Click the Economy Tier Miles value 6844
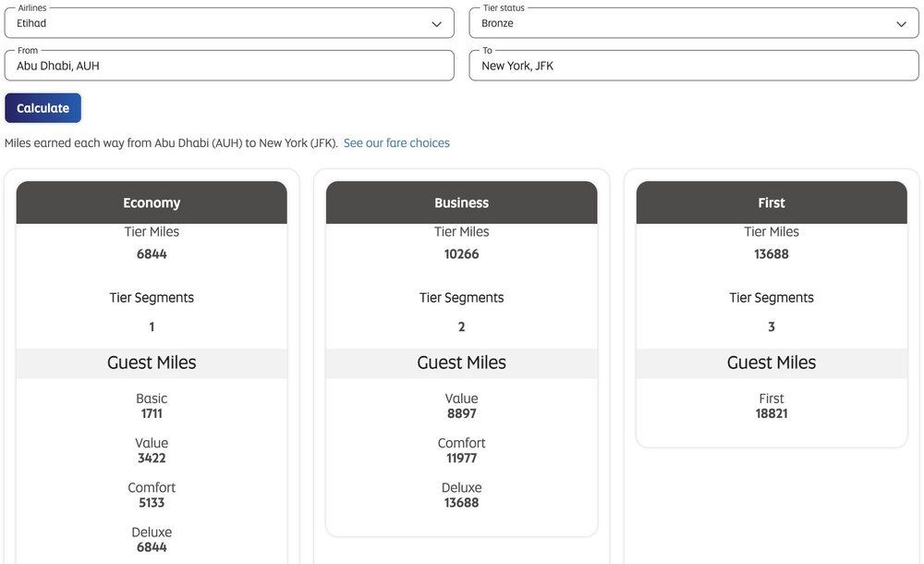 (x=152, y=254)
